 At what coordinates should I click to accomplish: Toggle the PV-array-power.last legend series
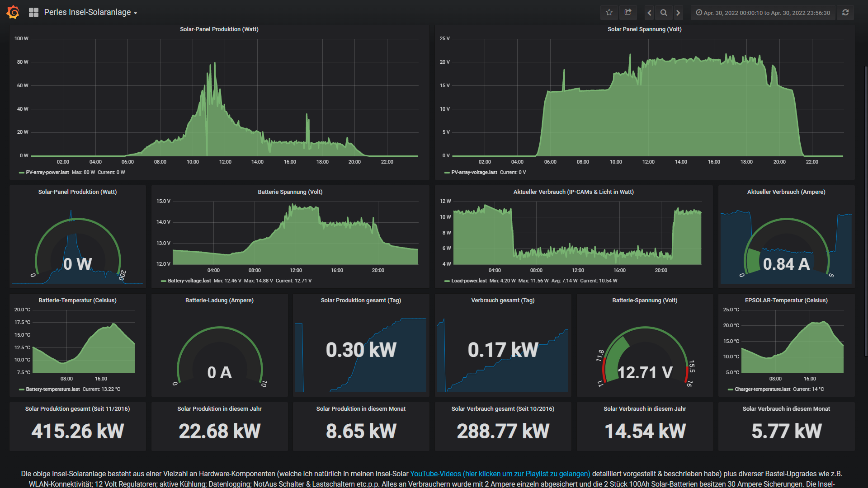47,172
